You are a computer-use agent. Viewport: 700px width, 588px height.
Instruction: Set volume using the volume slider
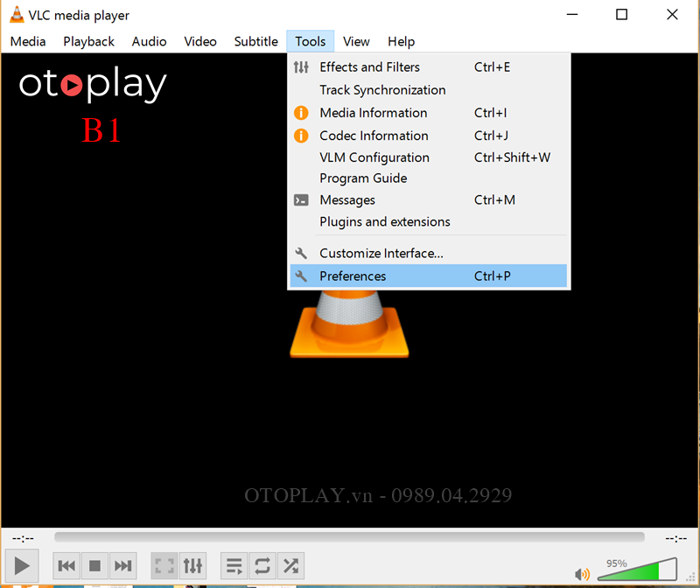tap(637, 569)
